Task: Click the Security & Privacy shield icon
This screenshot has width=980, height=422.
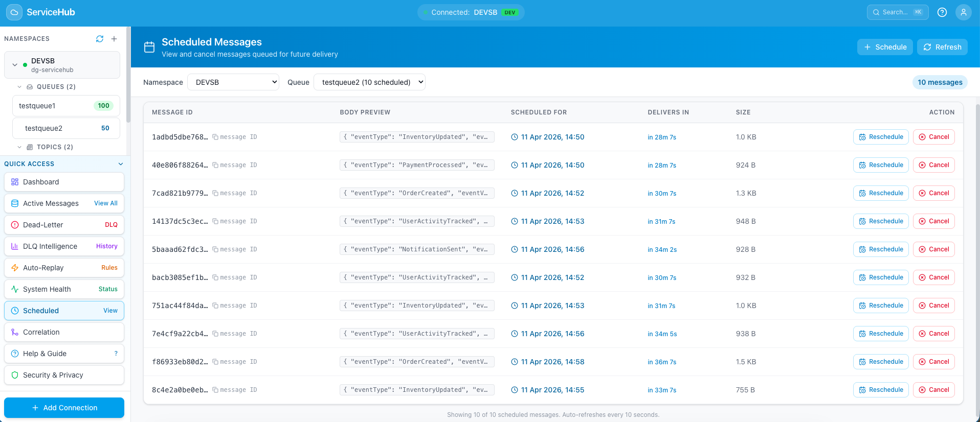Action: [x=15, y=375]
